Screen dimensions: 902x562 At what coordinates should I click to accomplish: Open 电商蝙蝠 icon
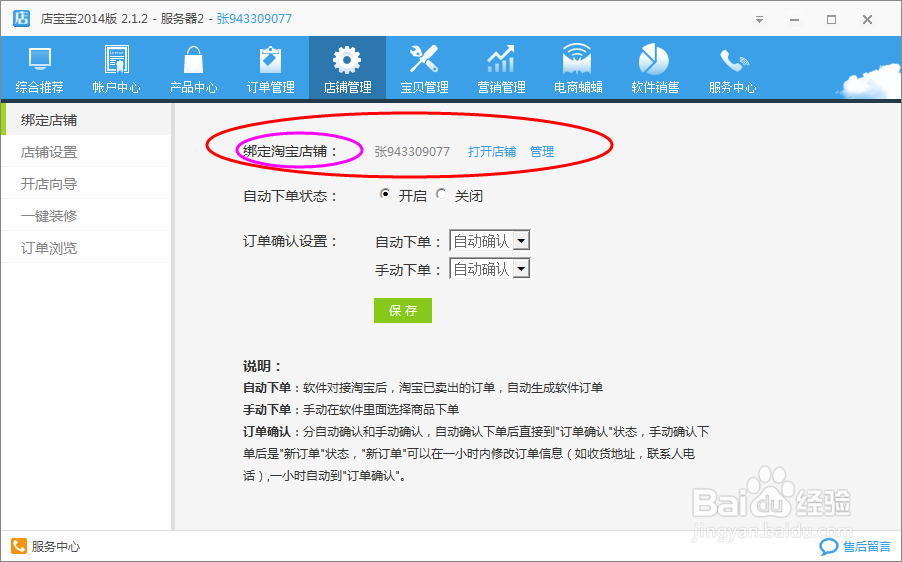[x=577, y=59]
